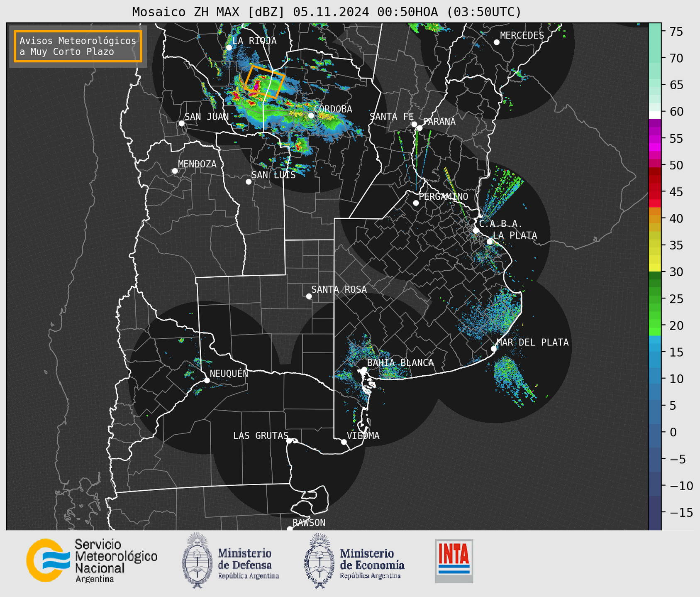The image size is (700, 597).
Task: Click the MENDOZA city marker
Action: point(175,171)
